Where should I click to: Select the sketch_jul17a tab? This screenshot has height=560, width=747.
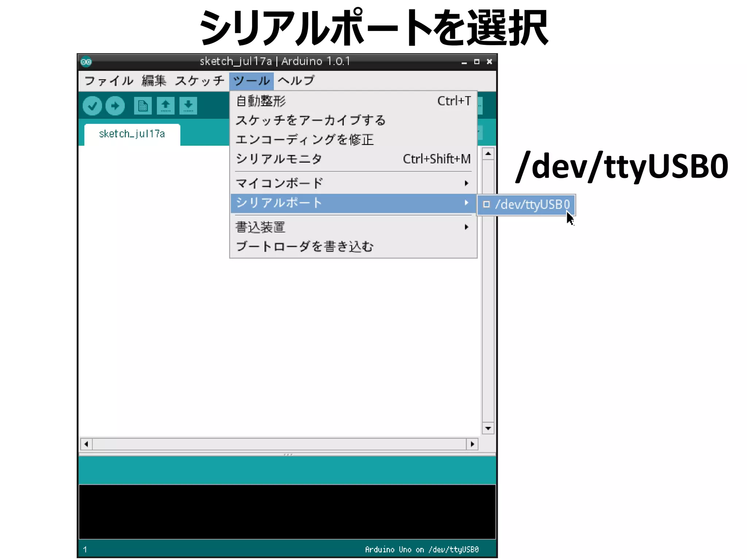(x=132, y=135)
